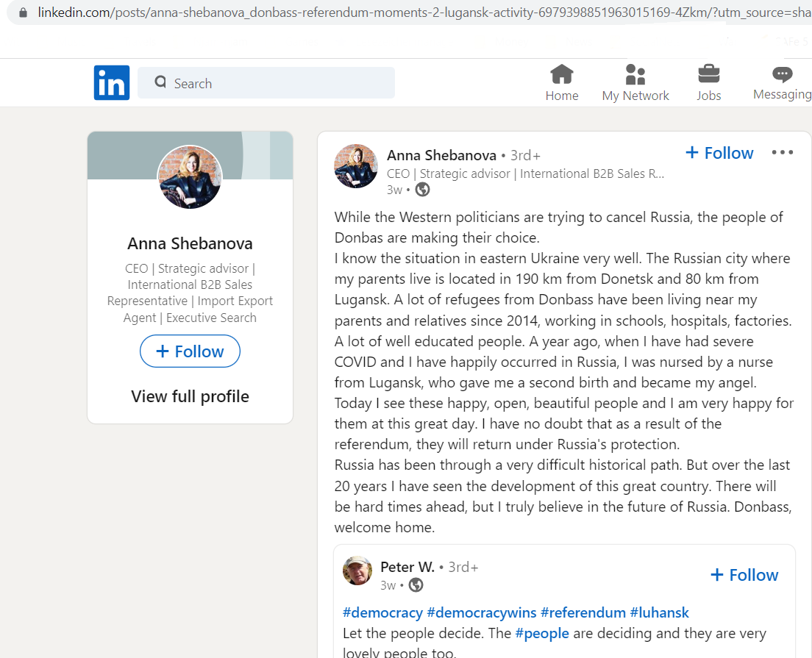Click the sentence 'Let the people decide.'
812x658 pixels.
point(413,633)
